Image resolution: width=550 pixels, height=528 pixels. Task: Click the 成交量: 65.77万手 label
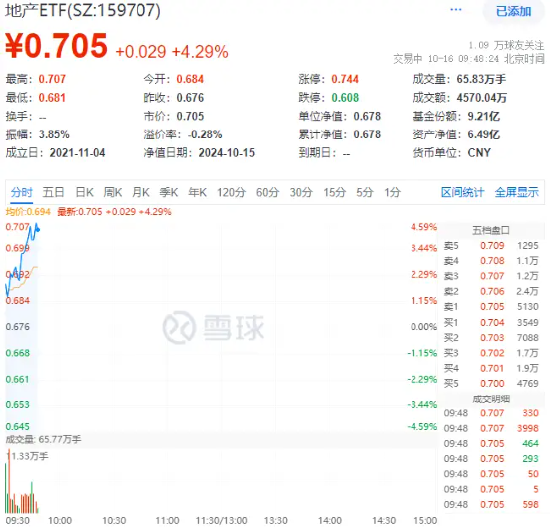coord(43,439)
